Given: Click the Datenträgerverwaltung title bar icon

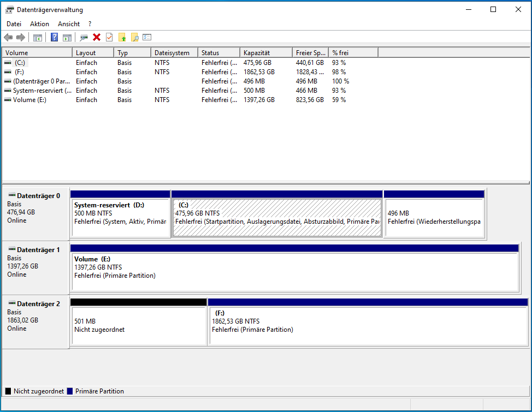Looking at the screenshot, I should 10,9.
